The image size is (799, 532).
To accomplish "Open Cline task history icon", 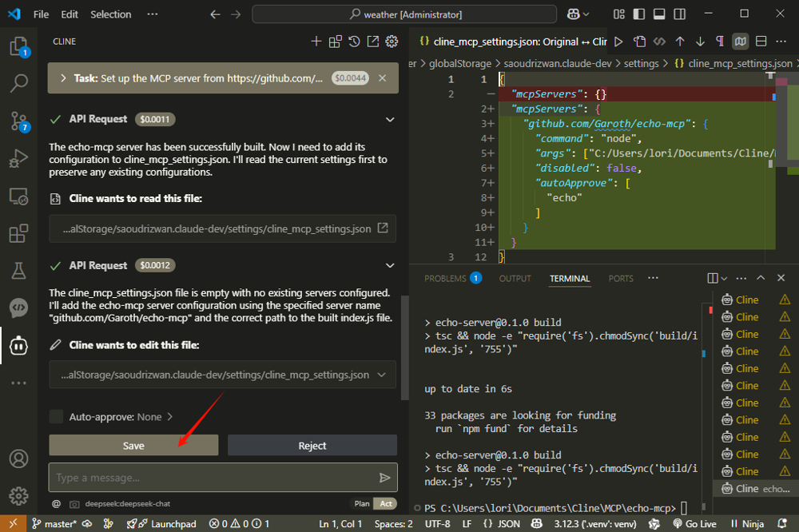I will coord(354,42).
